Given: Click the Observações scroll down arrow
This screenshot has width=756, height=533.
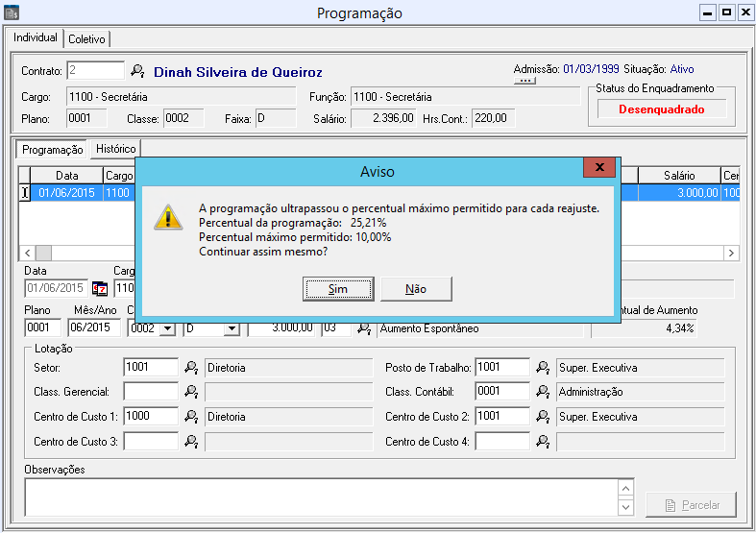Looking at the screenshot, I should point(625,507).
